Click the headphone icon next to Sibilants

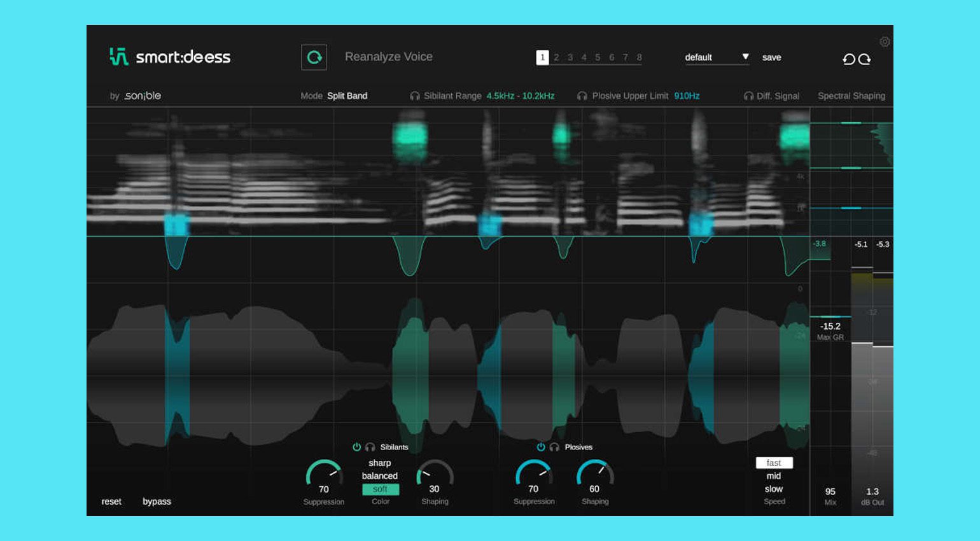pyautogui.click(x=370, y=447)
